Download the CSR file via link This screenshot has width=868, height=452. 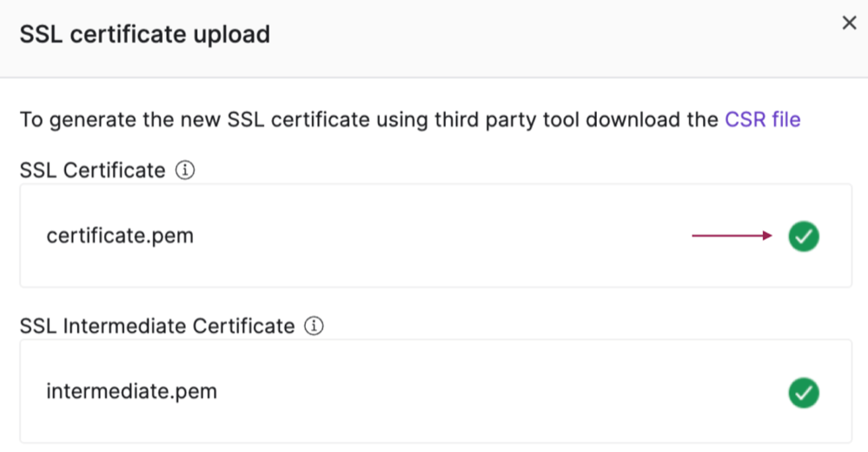coord(762,120)
